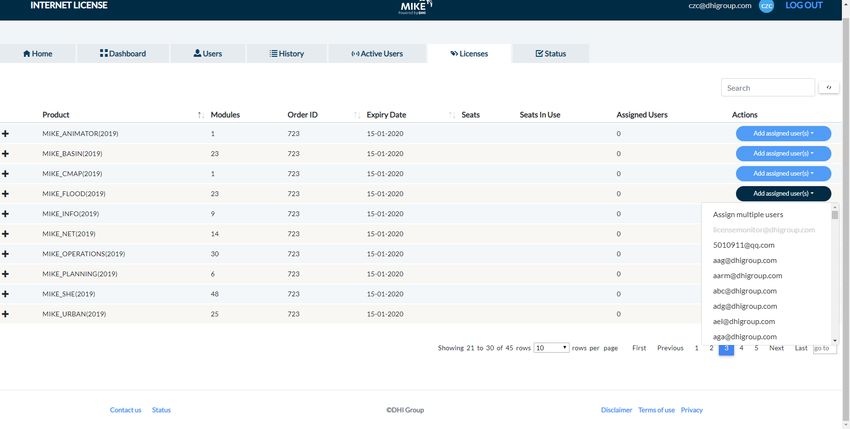Select the Licenses tab
Screen dimensions: 850x429
(x=469, y=54)
